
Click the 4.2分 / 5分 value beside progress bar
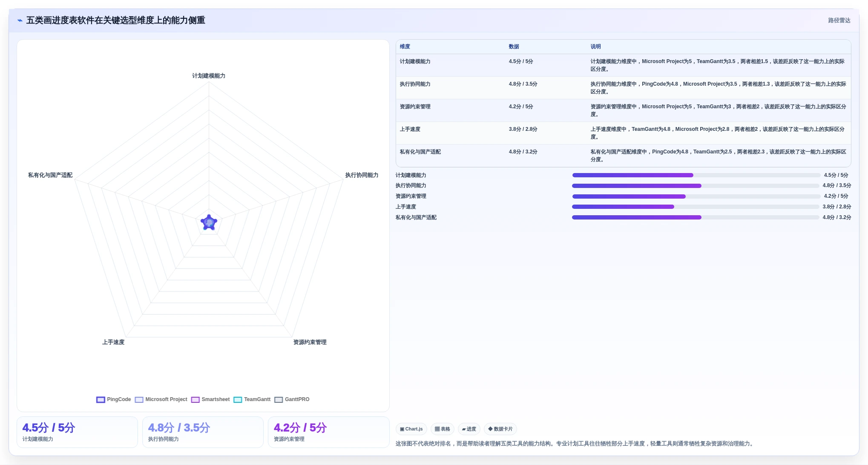coord(836,196)
